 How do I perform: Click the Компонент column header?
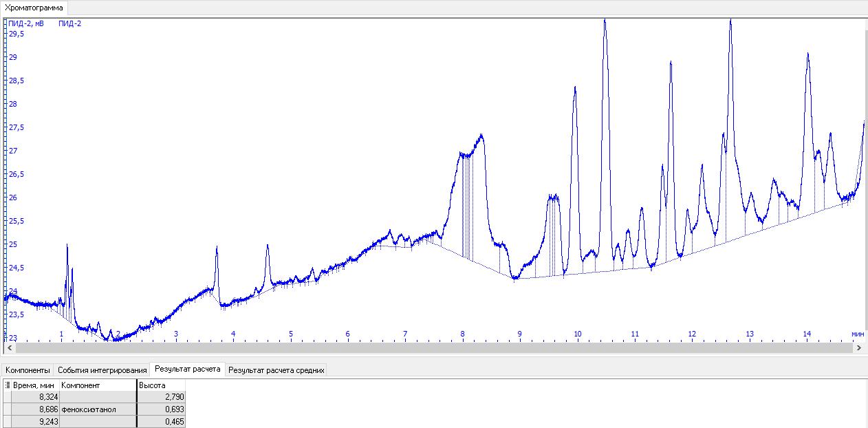[x=96, y=385]
